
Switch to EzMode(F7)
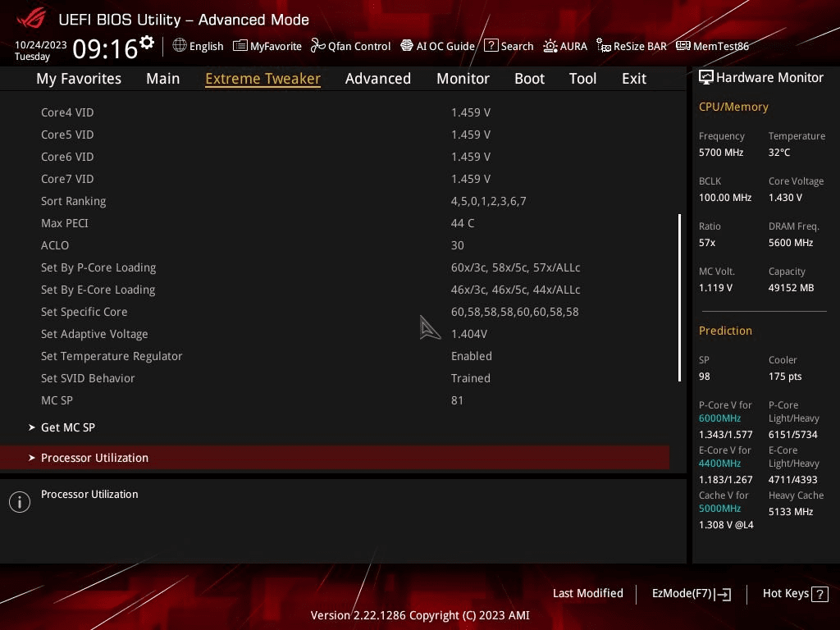click(x=691, y=594)
